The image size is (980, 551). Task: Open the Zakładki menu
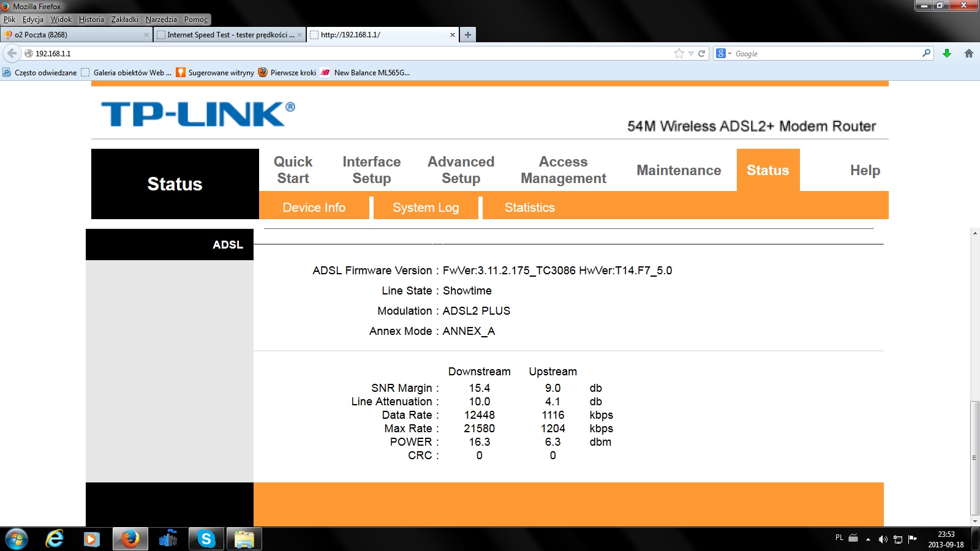[125, 20]
